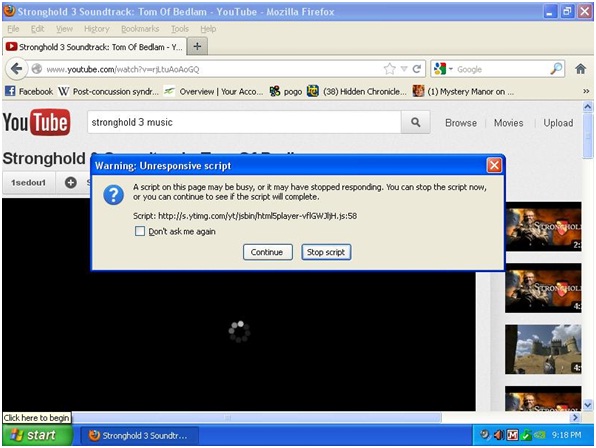Open new tab with plus button

pyautogui.click(x=197, y=46)
